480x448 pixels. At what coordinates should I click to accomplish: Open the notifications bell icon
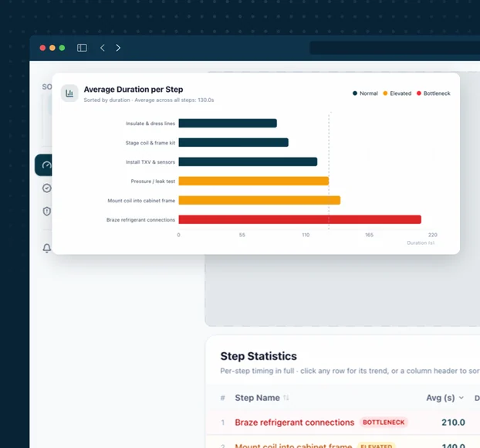(46, 248)
